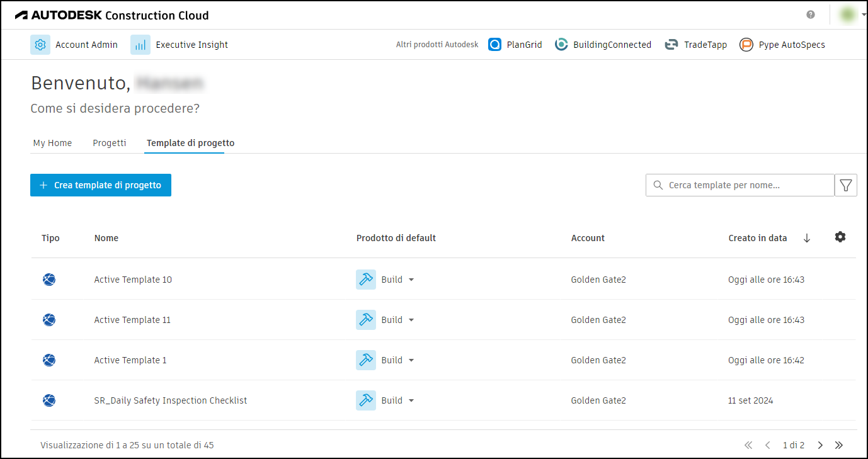This screenshot has width=868, height=459.
Task: Open Account Admin gear icon
Action: (40, 45)
